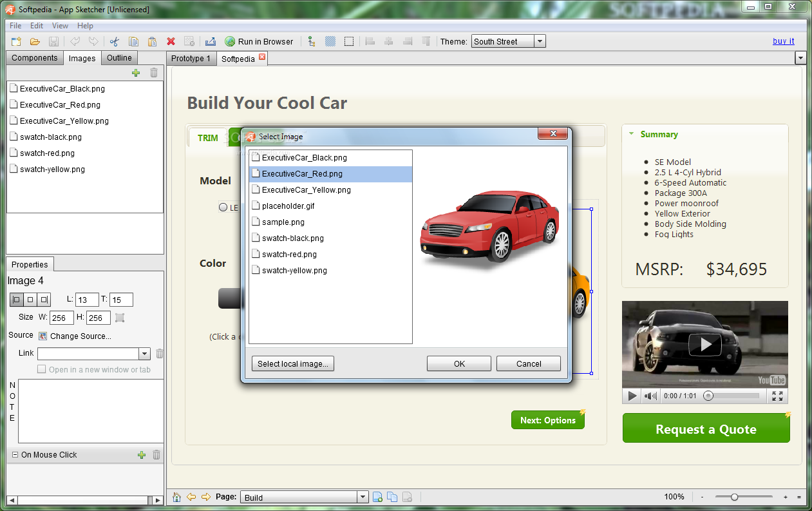
Task: Open the File menu
Action: (15, 26)
